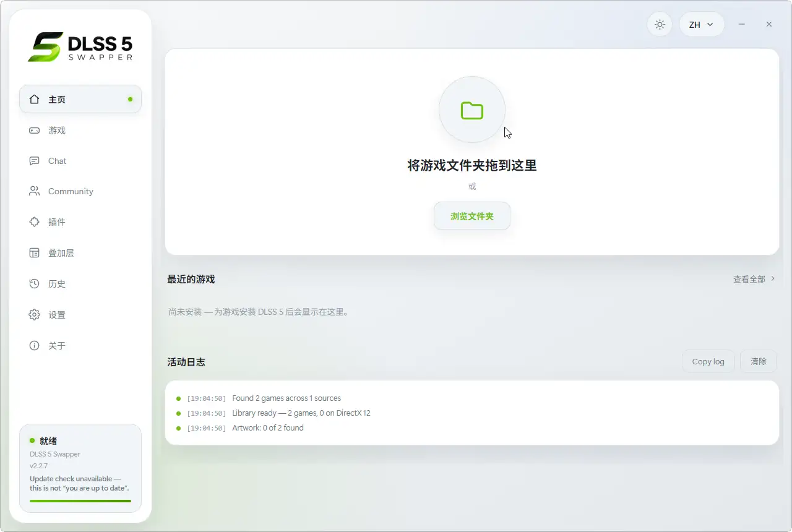The image size is (792, 532).
Task: Open the 主页 page
Action: [x=80, y=99]
